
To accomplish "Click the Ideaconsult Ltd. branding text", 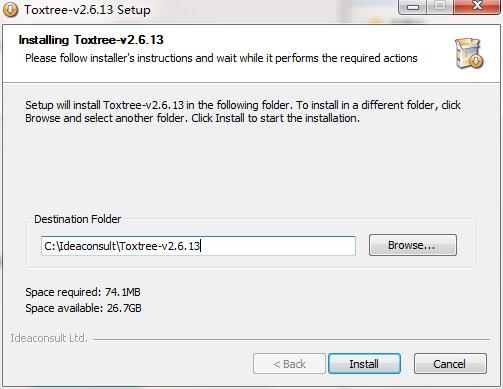I will click(49, 338).
